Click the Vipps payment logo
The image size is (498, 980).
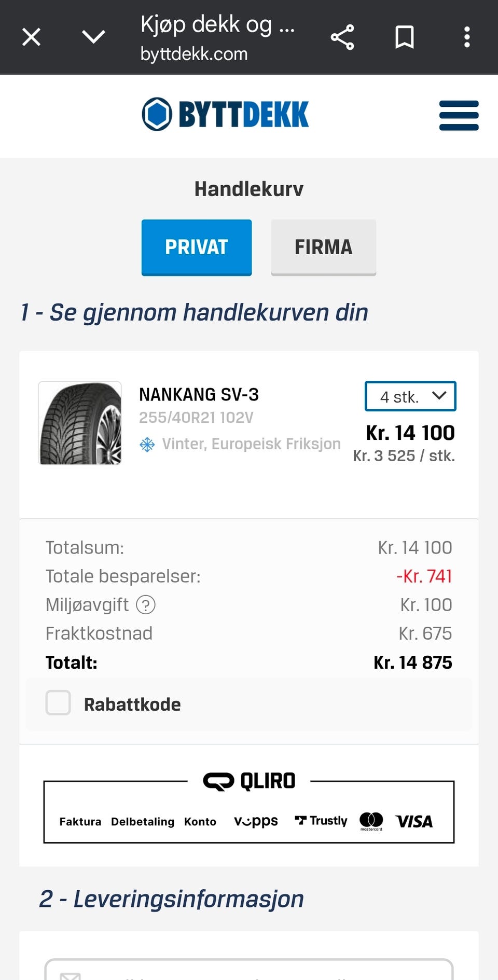(x=256, y=821)
